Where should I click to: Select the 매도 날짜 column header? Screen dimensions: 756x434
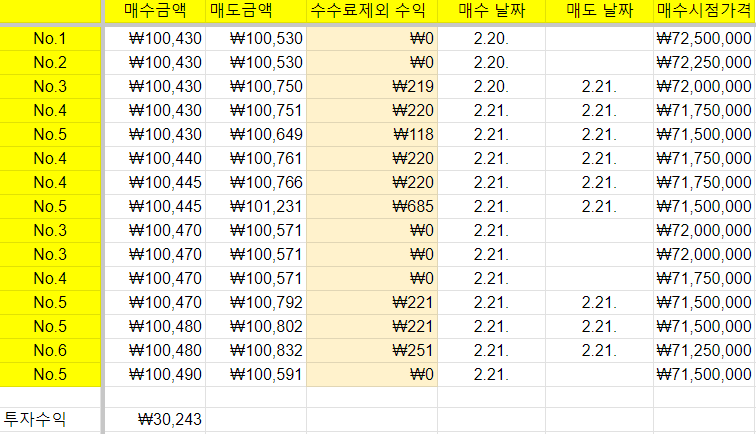tap(600, 11)
